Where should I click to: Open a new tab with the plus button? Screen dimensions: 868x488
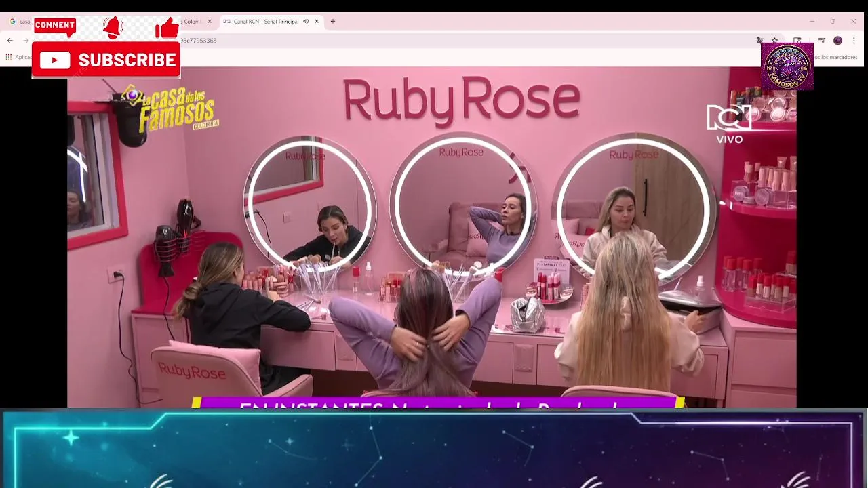(333, 22)
